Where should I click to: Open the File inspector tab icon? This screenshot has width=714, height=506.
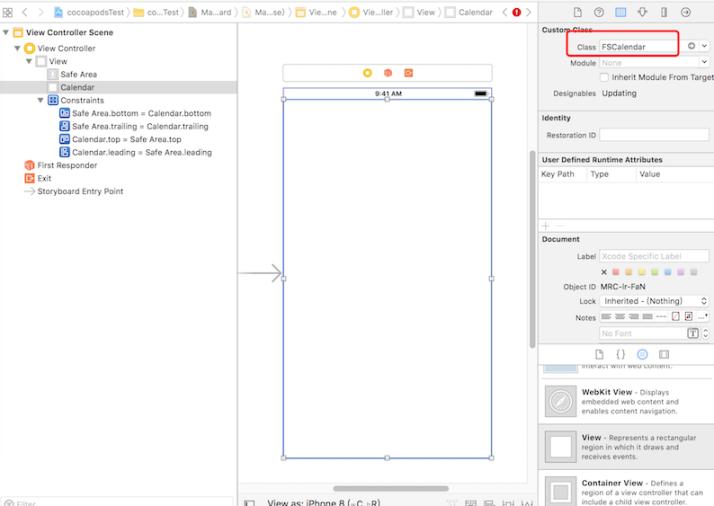click(x=577, y=12)
